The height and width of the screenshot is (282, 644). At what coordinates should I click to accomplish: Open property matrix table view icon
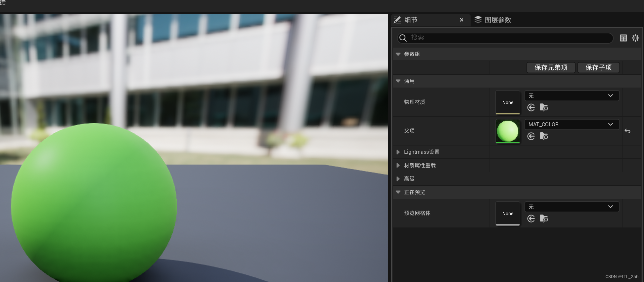[x=623, y=38]
